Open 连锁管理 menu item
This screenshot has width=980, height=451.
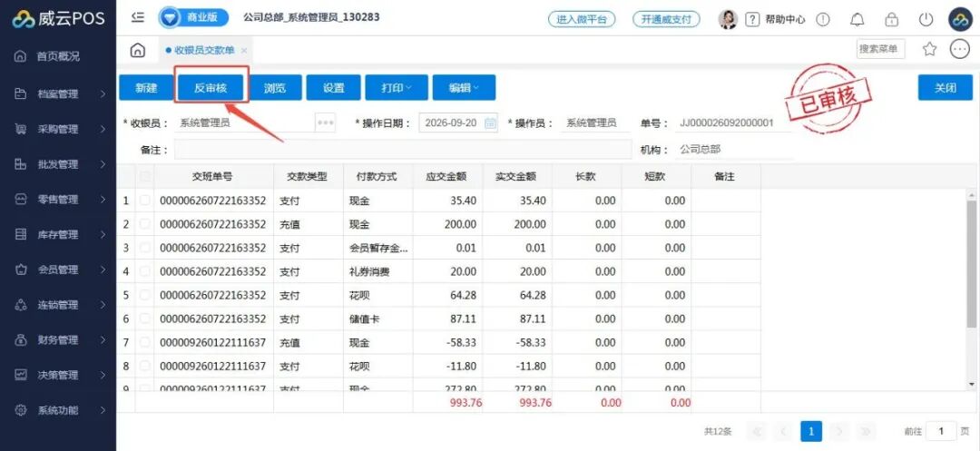pos(58,305)
